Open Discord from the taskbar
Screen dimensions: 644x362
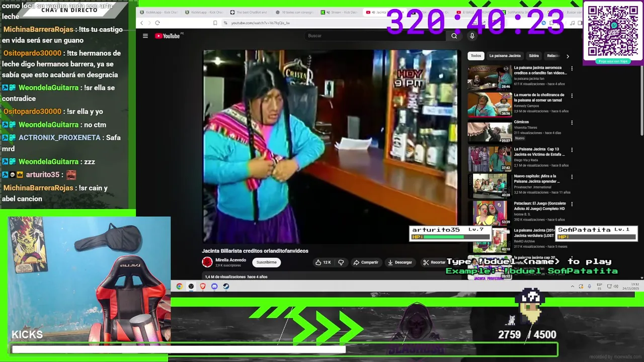[x=214, y=286]
